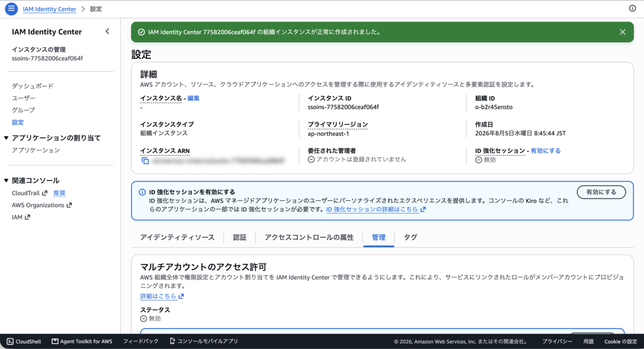Switch to the アクセスコントロールの属性 tab

pos(309,237)
